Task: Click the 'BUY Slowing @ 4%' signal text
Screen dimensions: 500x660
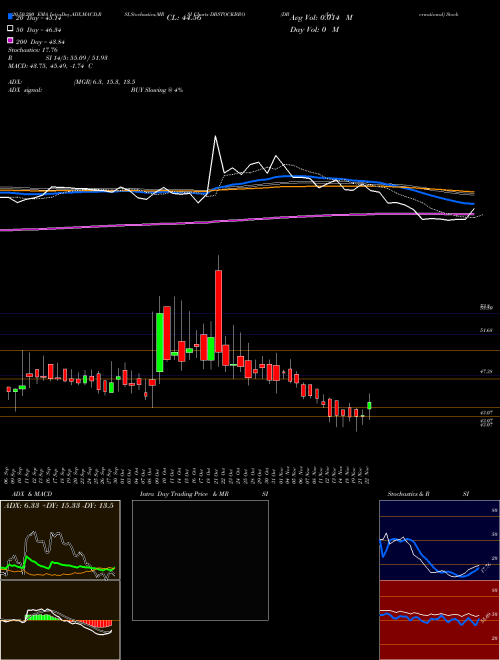Action: click(157, 90)
